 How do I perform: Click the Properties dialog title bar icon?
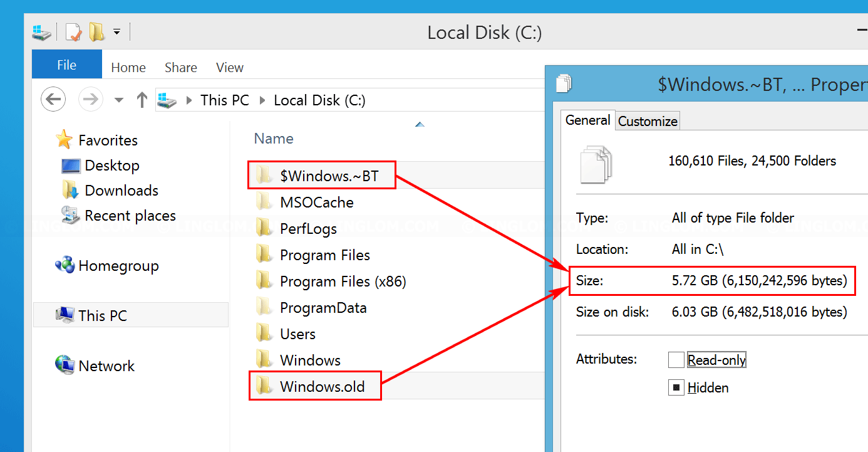click(564, 83)
